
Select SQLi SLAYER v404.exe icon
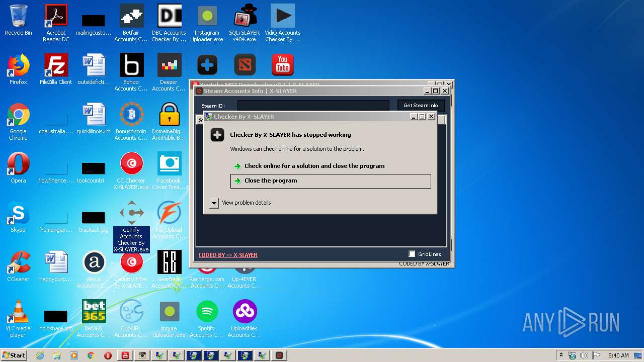pyautogui.click(x=245, y=23)
